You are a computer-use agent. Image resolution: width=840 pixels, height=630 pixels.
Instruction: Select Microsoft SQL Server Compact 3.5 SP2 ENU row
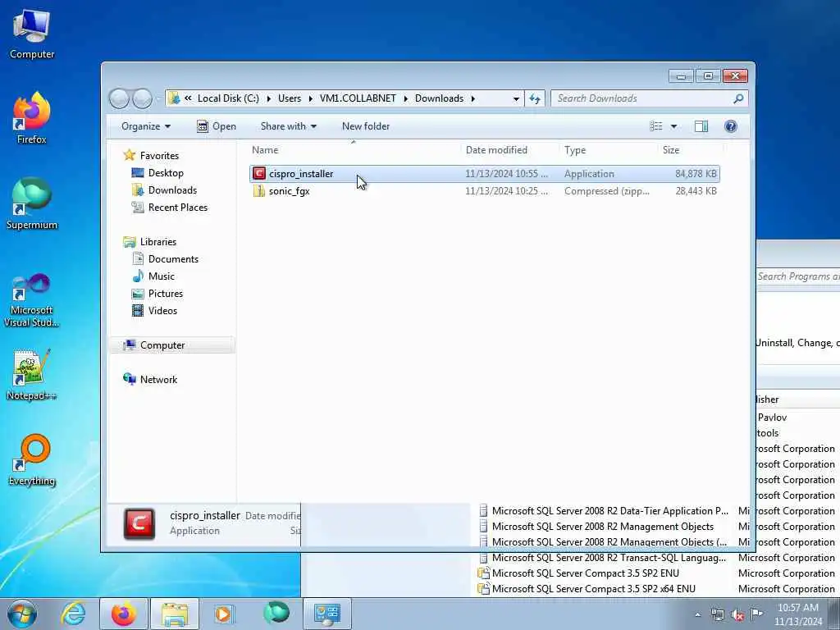pos(658,573)
